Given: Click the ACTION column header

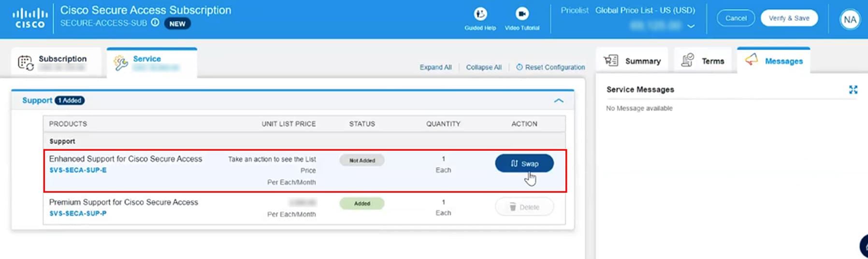Looking at the screenshot, I should [524, 124].
